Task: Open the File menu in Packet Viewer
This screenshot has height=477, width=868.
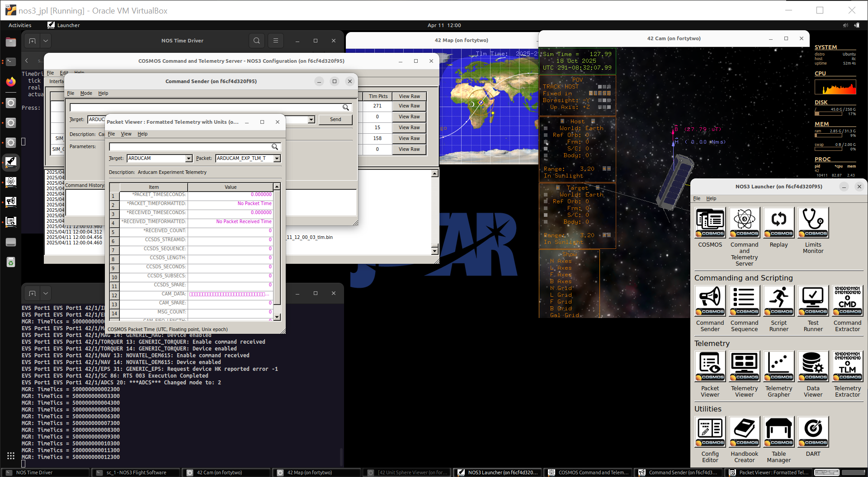Action: point(111,134)
